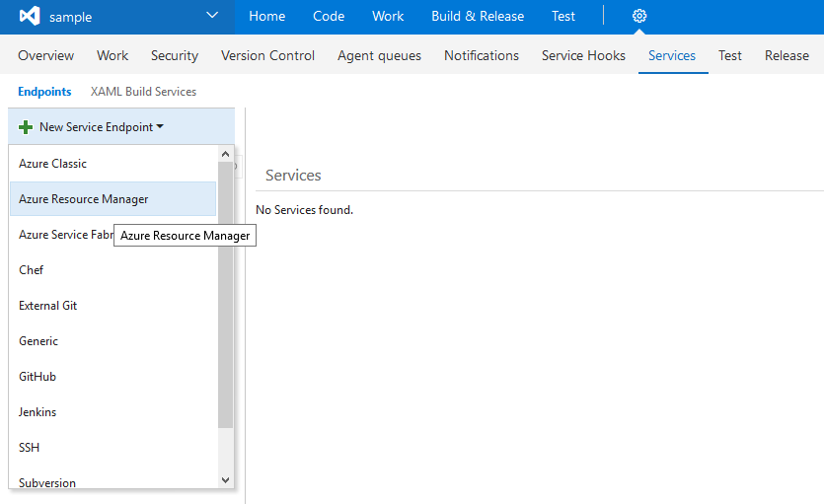Image resolution: width=824 pixels, height=504 pixels.
Task: Choose GitHub from endpoint list
Action: point(37,377)
